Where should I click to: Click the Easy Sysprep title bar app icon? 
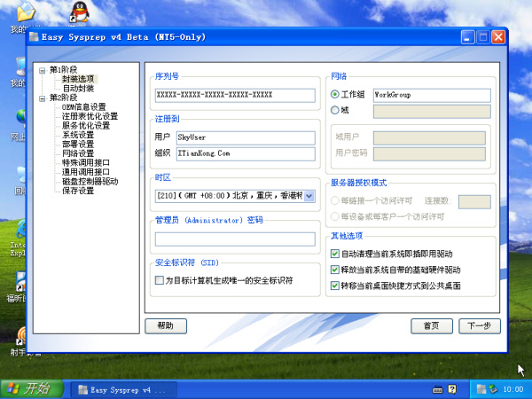coord(34,36)
